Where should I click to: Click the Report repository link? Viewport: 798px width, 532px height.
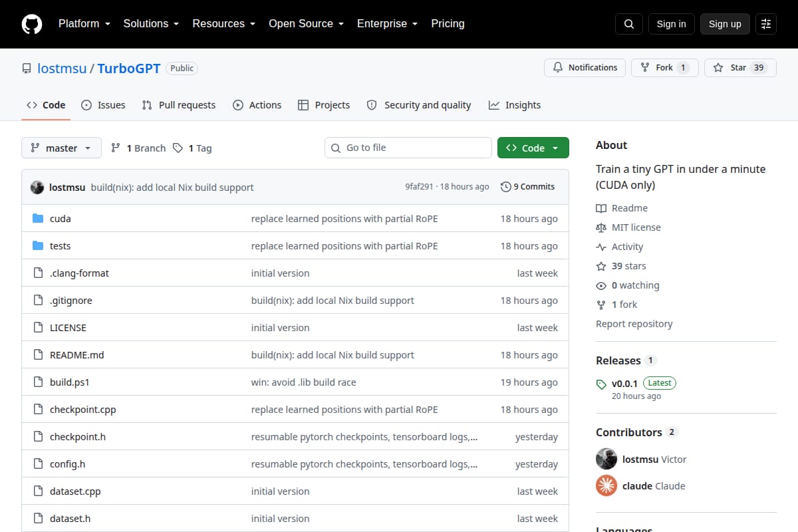click(634, 324)
